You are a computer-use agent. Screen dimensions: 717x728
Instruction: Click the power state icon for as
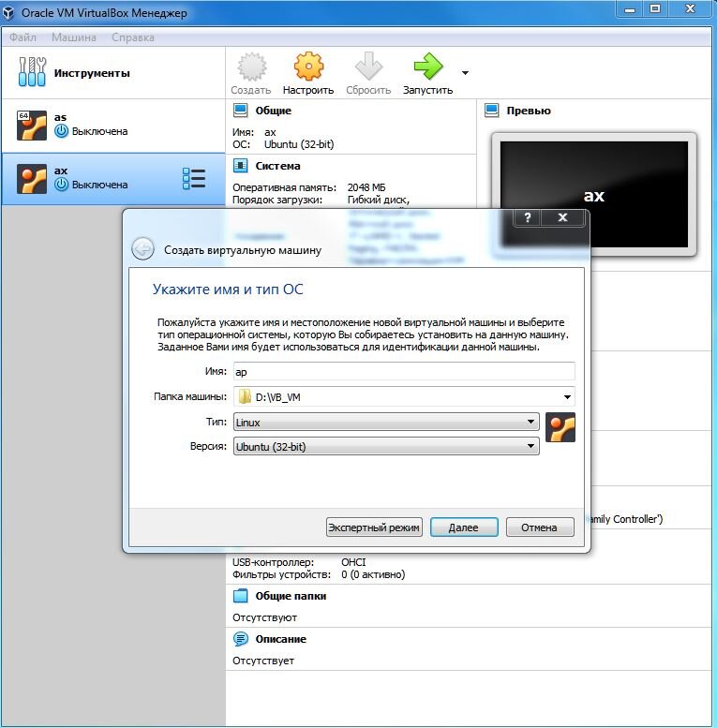(x=61, y=131)
